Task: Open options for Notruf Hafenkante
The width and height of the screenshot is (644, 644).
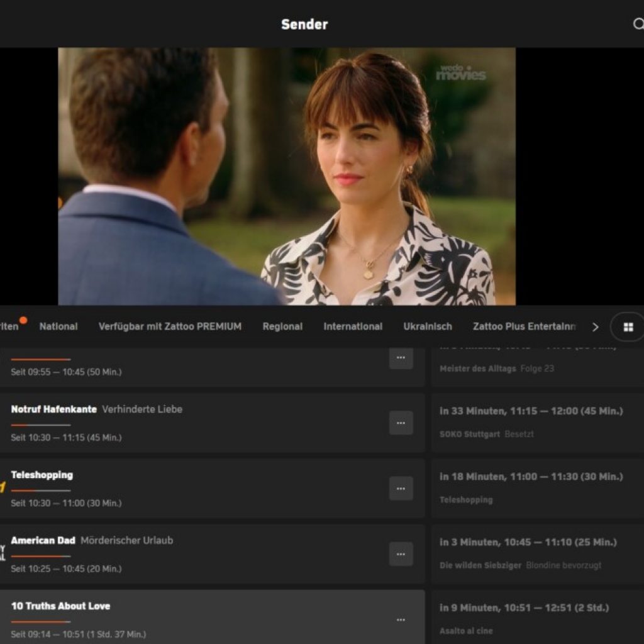Action: [x=401, y=423]
